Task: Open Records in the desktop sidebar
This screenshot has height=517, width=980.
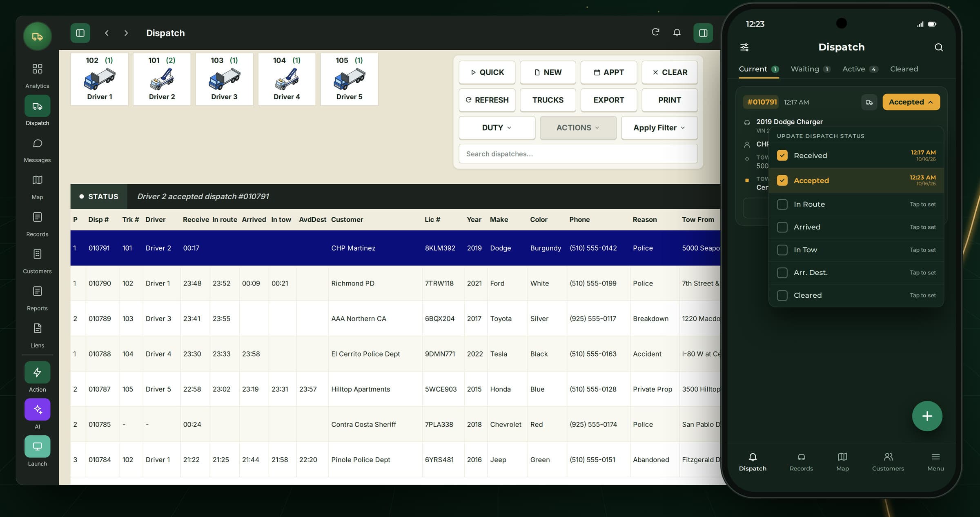Action: click(x=37, y=224)
